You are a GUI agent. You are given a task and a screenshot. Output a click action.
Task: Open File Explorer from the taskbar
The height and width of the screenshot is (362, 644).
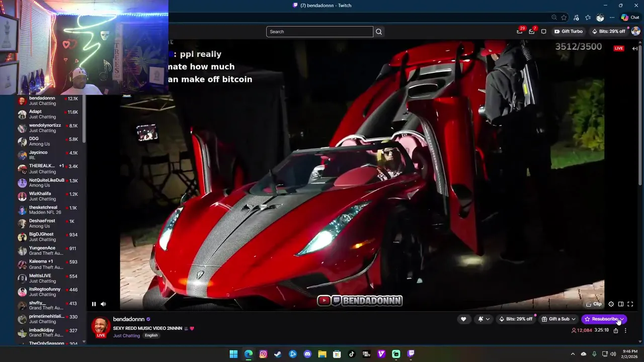[x=322, y=354]
